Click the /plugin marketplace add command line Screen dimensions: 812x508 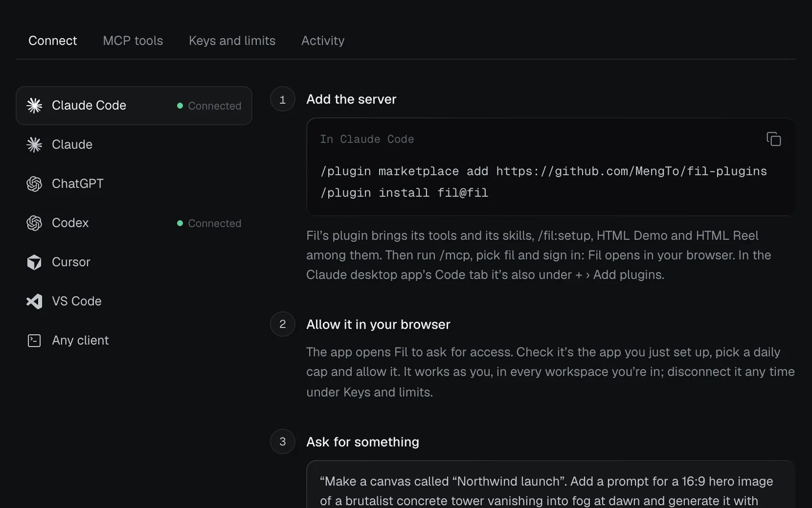(x=544, y=171)
